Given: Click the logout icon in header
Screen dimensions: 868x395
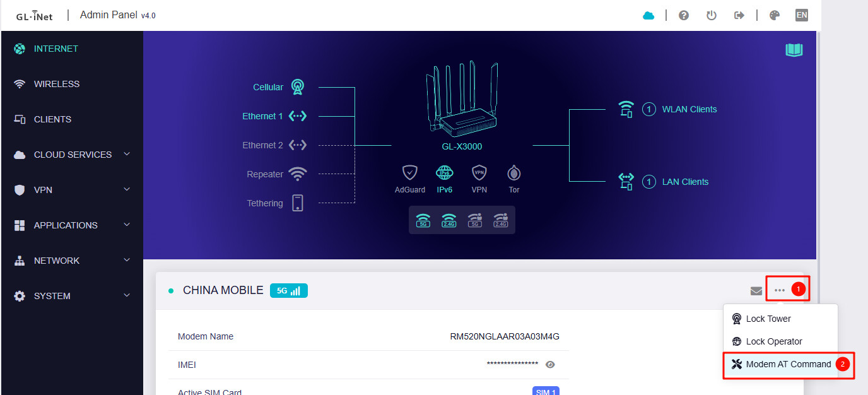Looking at the screenshot, I should tap(740, 15).
